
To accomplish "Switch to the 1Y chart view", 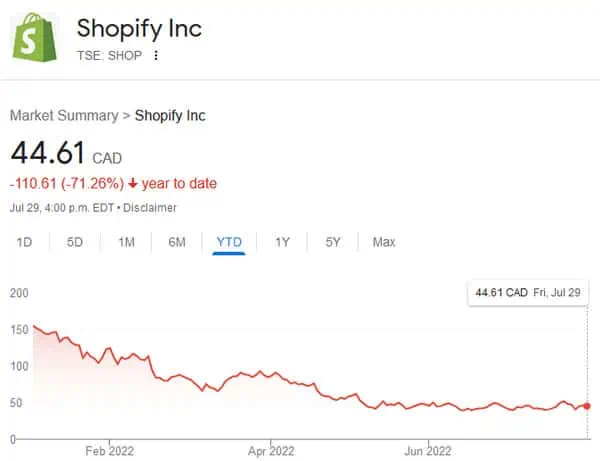I will (282, 242).
